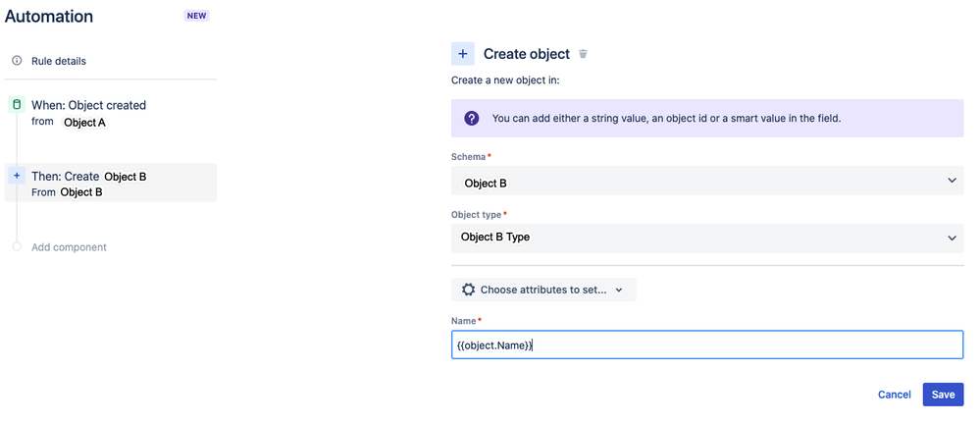This screenshot has height=424, width=980.
Task: Cancel the create object changes
Action: point(895,395)
